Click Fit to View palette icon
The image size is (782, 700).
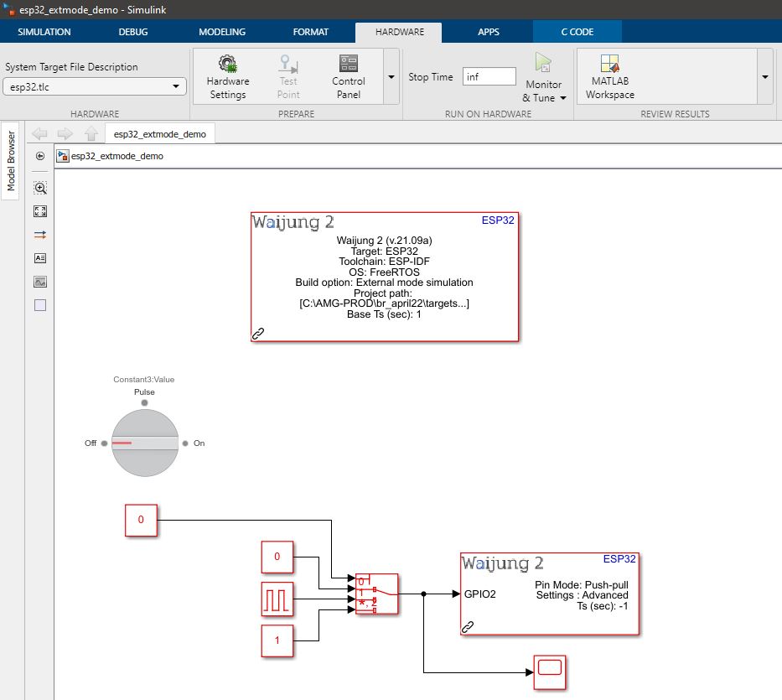pyautogui.click(x=40, y=211)
